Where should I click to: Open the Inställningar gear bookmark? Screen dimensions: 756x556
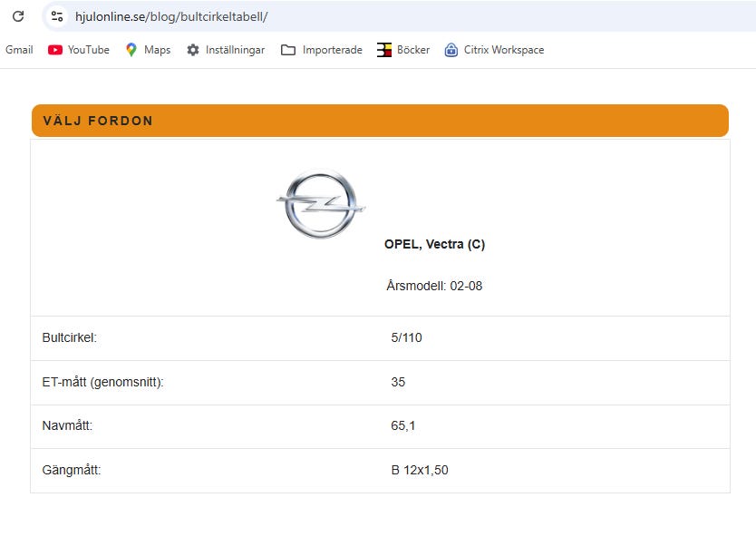pyautogui.click(x=226, y=50)
